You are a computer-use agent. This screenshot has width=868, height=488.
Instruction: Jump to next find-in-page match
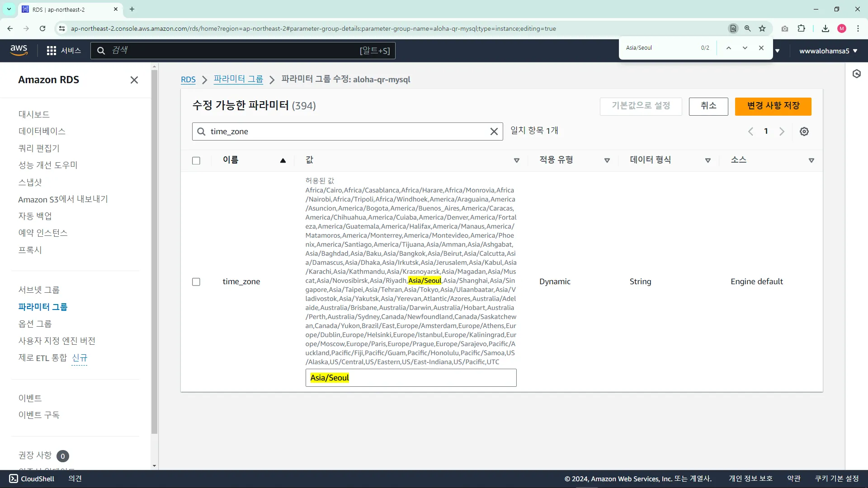[745, 48]
